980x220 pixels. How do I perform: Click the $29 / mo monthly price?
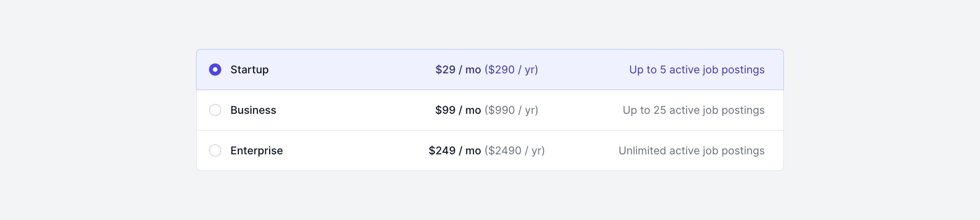(458, 70)
